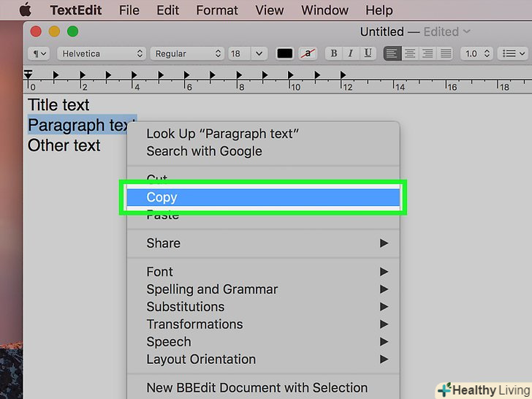Click Search with Google option
The height and width of the screenshot is (399, 532).
click(x=204, y=151)
